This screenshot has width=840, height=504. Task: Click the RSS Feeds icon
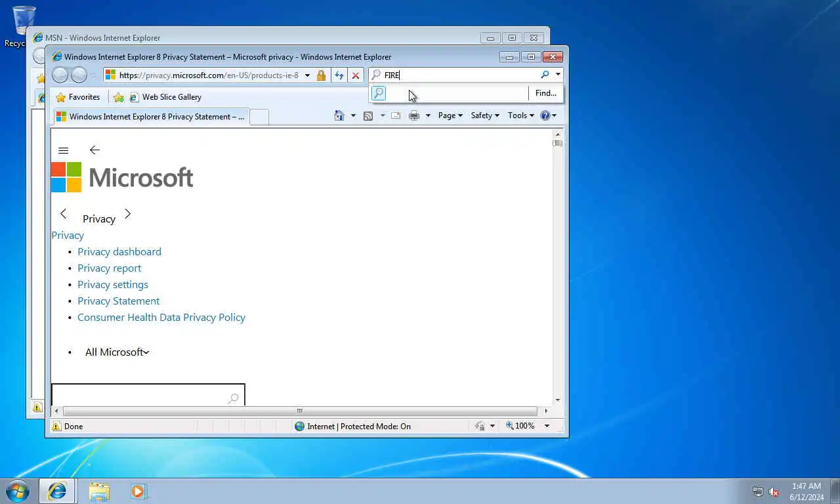tap(368, 115)
